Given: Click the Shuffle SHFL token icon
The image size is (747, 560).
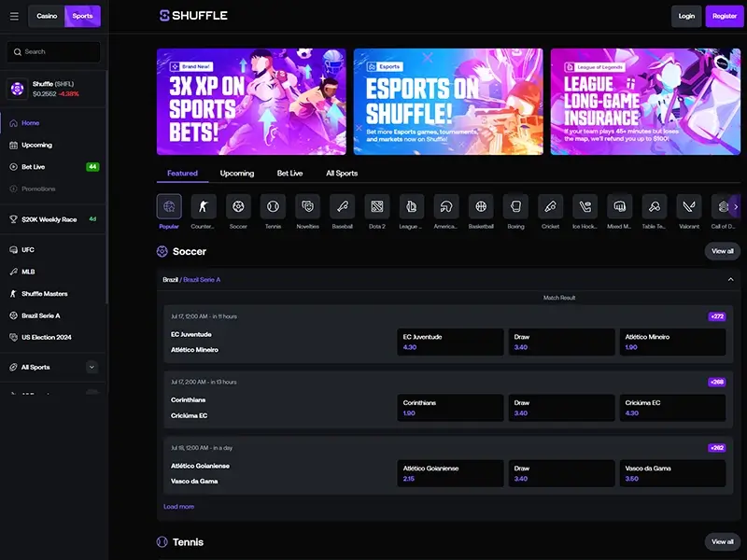Looking at the screenshot, I should coord(18,89).
